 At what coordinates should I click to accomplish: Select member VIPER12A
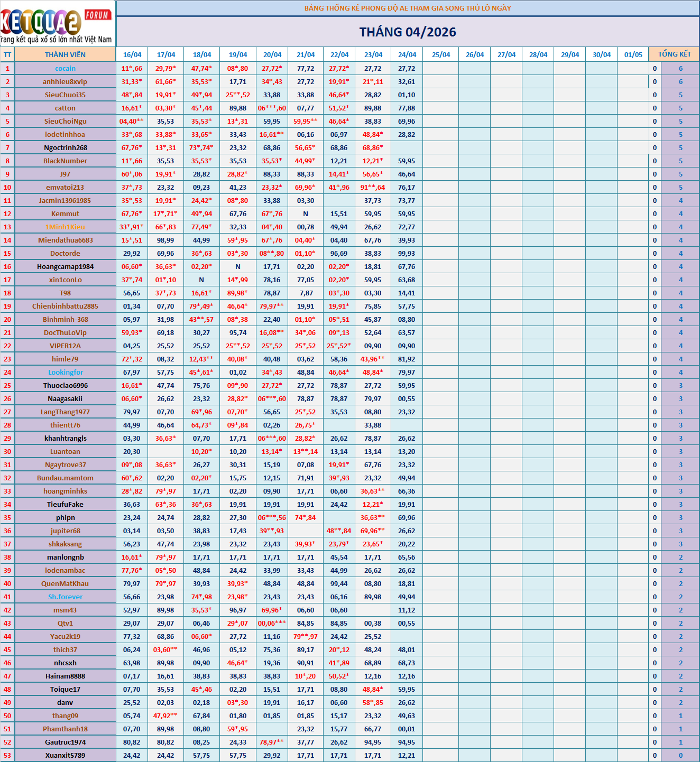(x=65, y=346)
